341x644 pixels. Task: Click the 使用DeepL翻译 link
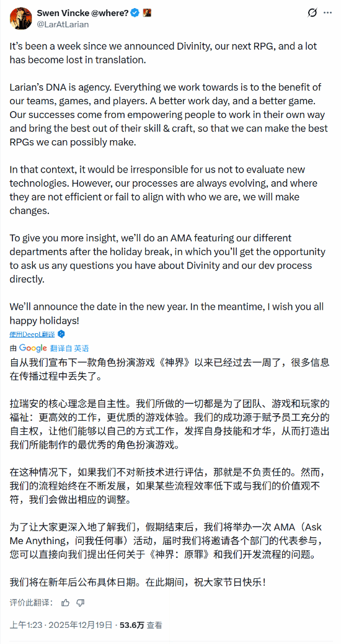click(33, 334)
